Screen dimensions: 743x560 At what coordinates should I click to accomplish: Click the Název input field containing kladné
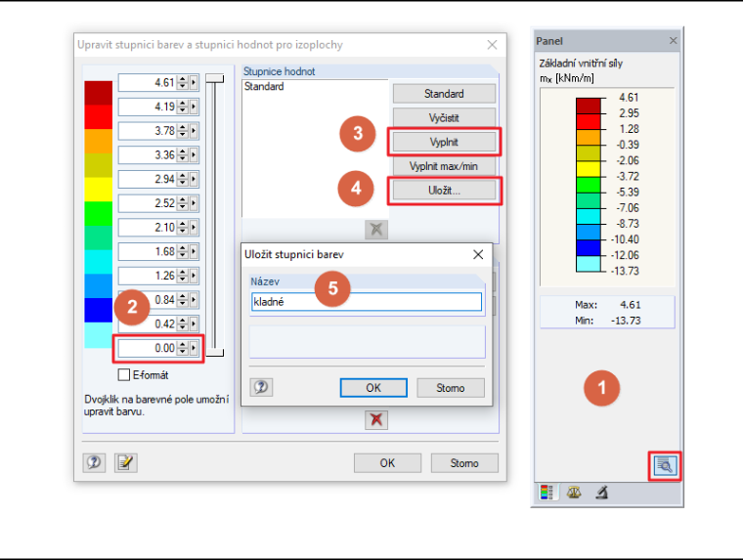point(367,302)
